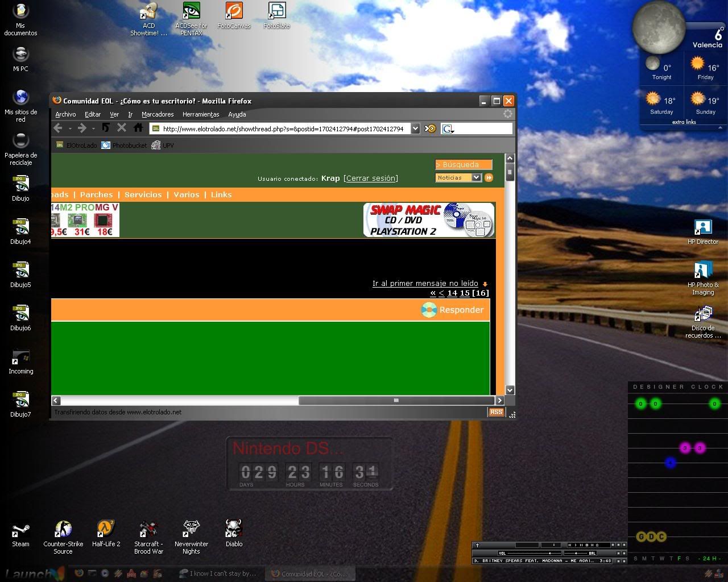This screenshot has width=728, height=582.
Task: Click the Firefox back arrow button
Action: [58, 128]
